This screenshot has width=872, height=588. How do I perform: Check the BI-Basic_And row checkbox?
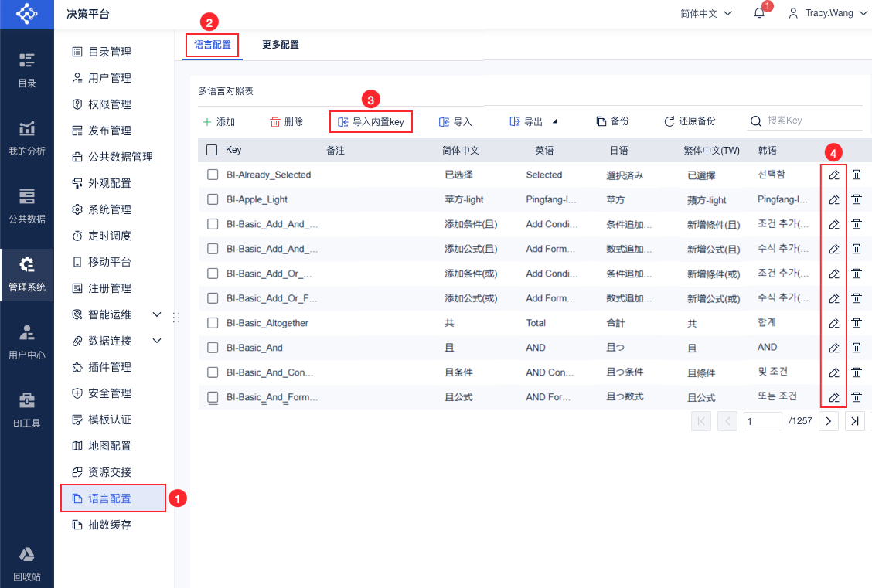tap(213, 348)
